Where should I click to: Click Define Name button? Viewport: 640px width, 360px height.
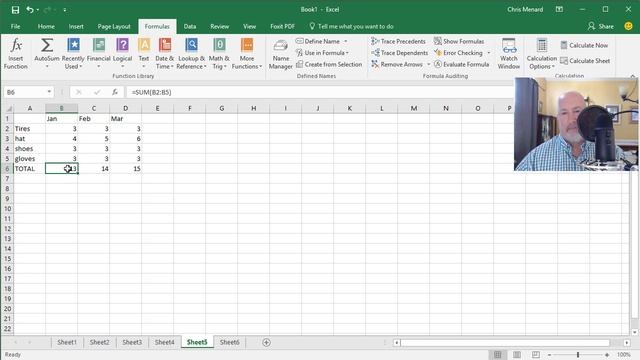(x=318, y=41)
